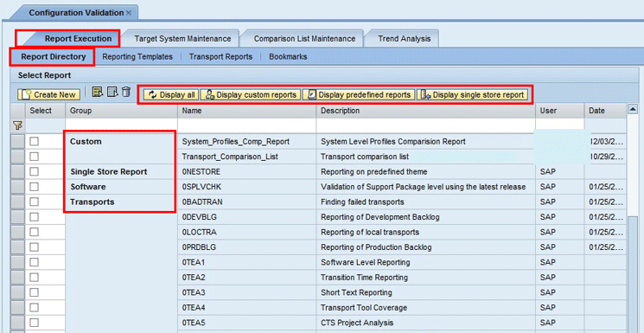Click the 0PRDBLG report name
644x333 pixels.
click(199, 247)
